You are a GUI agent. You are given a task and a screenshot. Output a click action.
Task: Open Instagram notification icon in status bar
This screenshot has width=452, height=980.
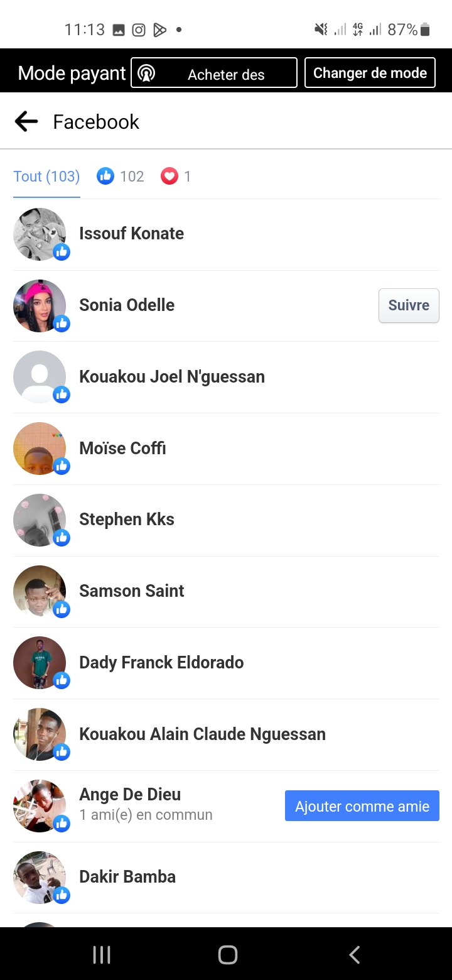click(139, 30)
